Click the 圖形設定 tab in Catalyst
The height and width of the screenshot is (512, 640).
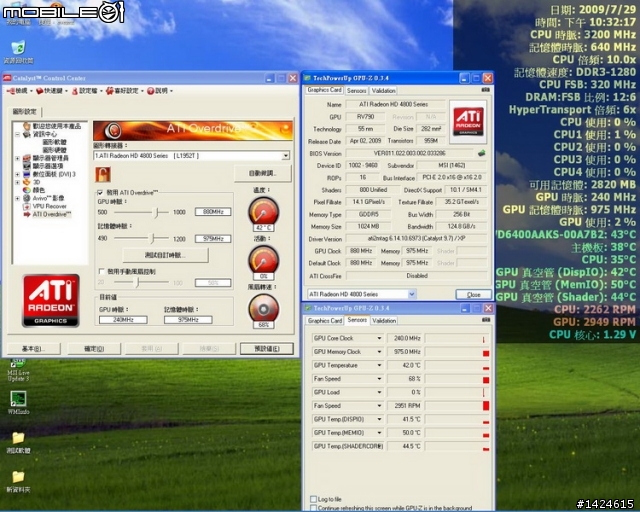click(x=24, y=111)
